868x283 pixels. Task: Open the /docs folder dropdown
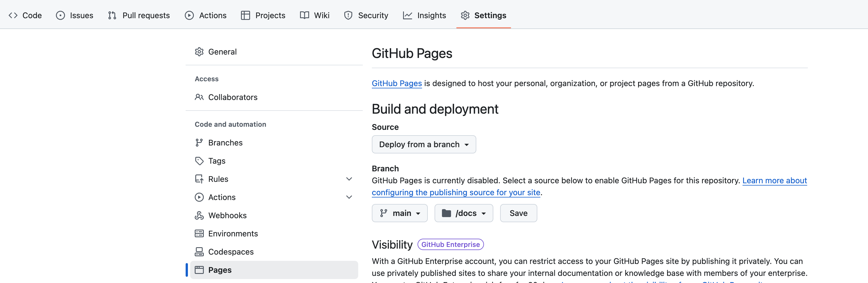tap(463, 213)
